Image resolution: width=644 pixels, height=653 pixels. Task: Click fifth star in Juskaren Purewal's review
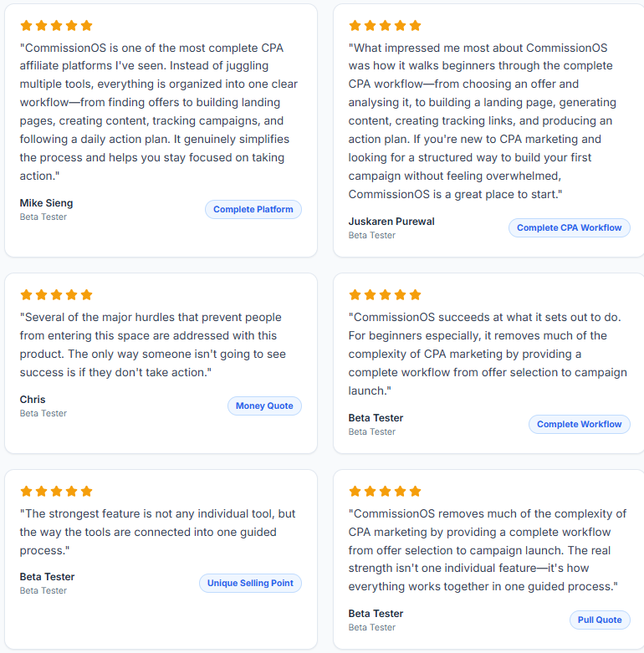pyautogui.click(x=416, y=26)
